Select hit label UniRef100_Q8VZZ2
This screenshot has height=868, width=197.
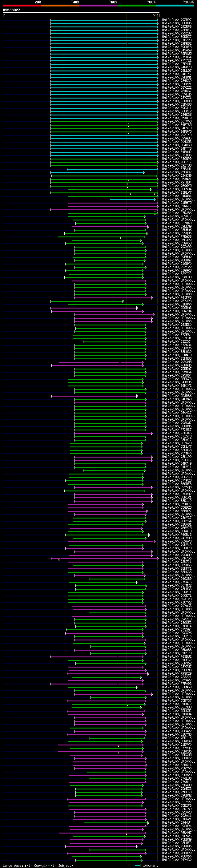(177, 88)
